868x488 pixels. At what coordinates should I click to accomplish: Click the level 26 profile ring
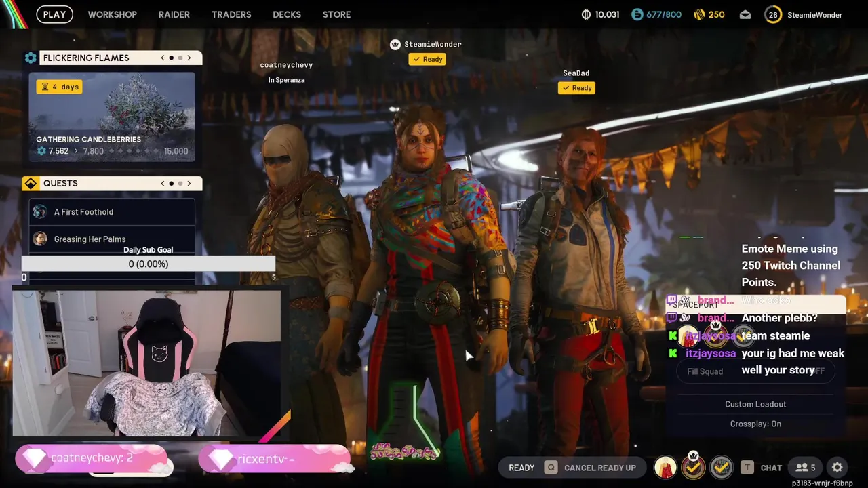(773, 14)
